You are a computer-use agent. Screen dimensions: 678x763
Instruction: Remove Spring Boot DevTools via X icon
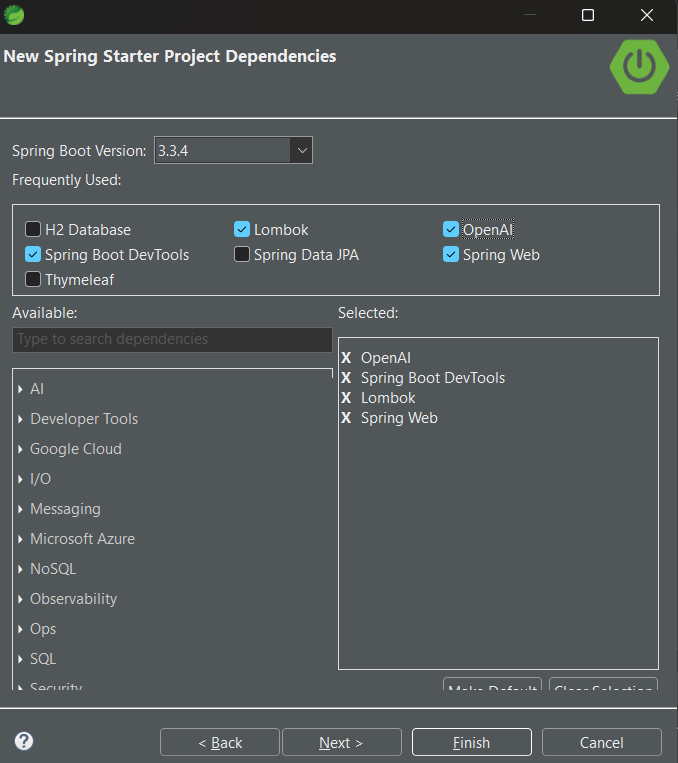(x=346, y=378)
